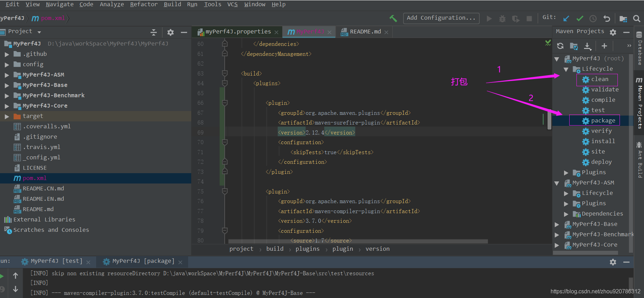Screen dimensions: 644x298
Task: Open Project panel settings gear
Action: coord(171,32)
